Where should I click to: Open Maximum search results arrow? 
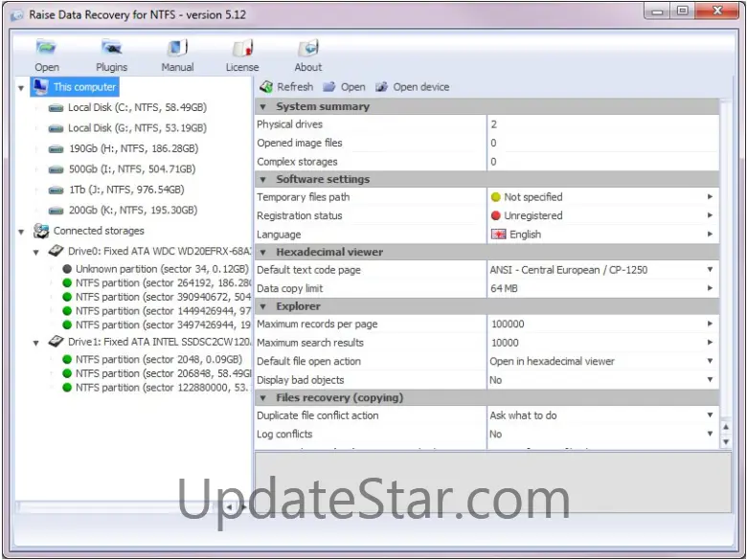710,343
